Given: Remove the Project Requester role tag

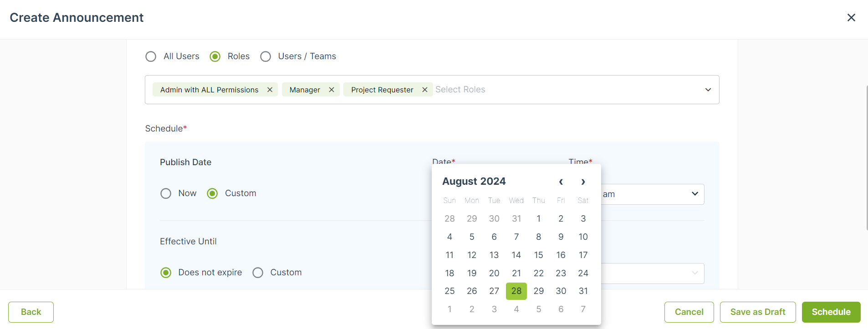Looking at the screenshot, I should click(424, 90).
